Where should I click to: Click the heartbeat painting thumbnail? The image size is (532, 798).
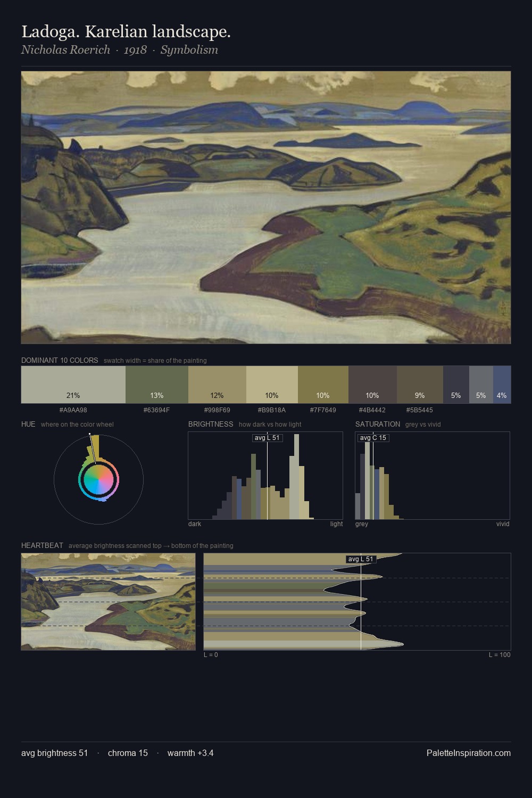[108, 602]
